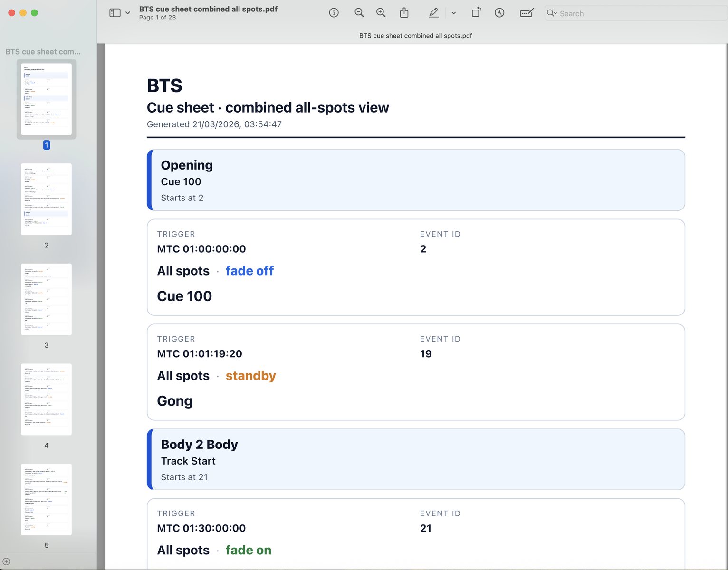Click the 'MTC 01:00:00:00' trigger value

point(201,249)
